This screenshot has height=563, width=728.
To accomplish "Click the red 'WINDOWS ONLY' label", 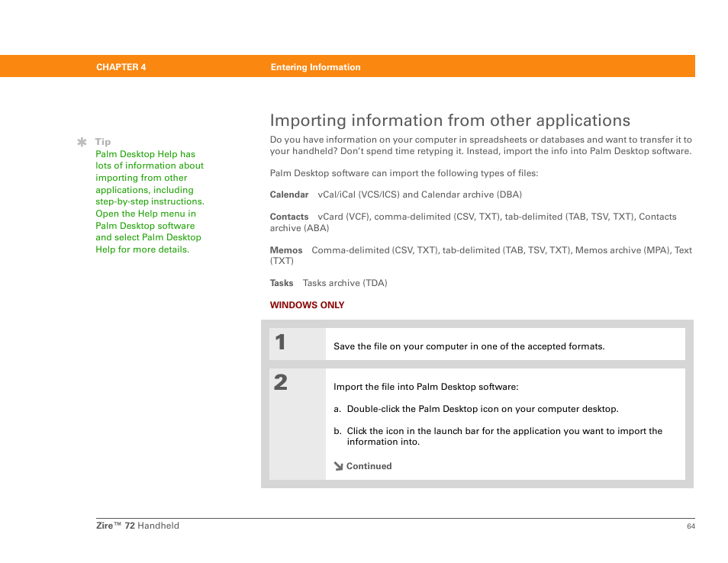I will point(308,305).
